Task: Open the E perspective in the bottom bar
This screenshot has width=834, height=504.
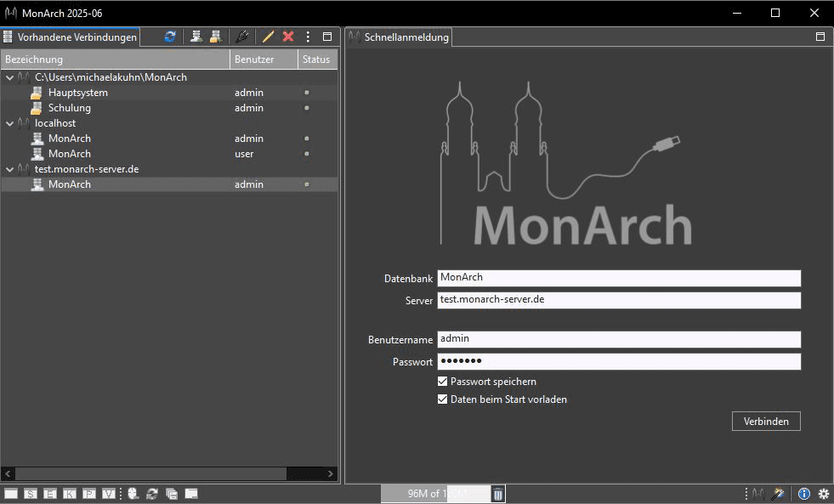Action: [50, 494]
